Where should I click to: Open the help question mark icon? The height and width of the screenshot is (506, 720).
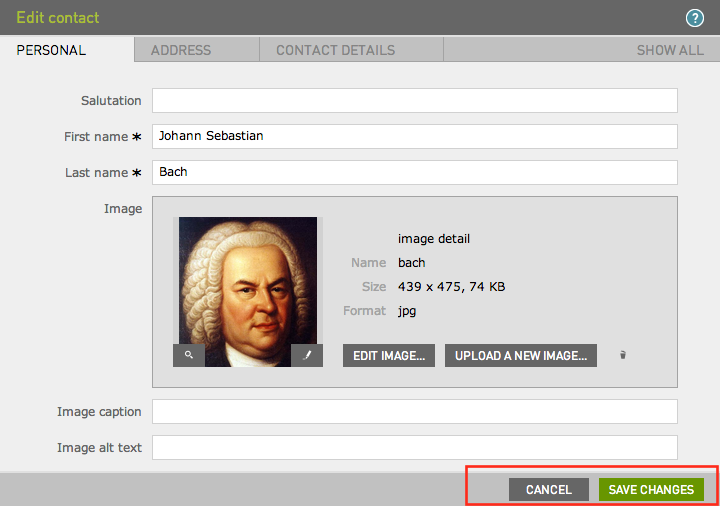tap(695, 18)
